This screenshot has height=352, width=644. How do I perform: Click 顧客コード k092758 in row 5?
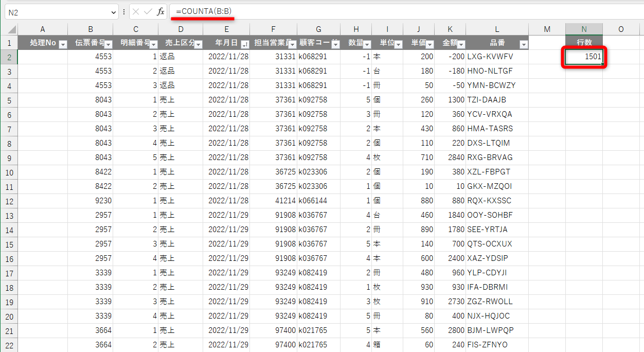coord(318,100)
